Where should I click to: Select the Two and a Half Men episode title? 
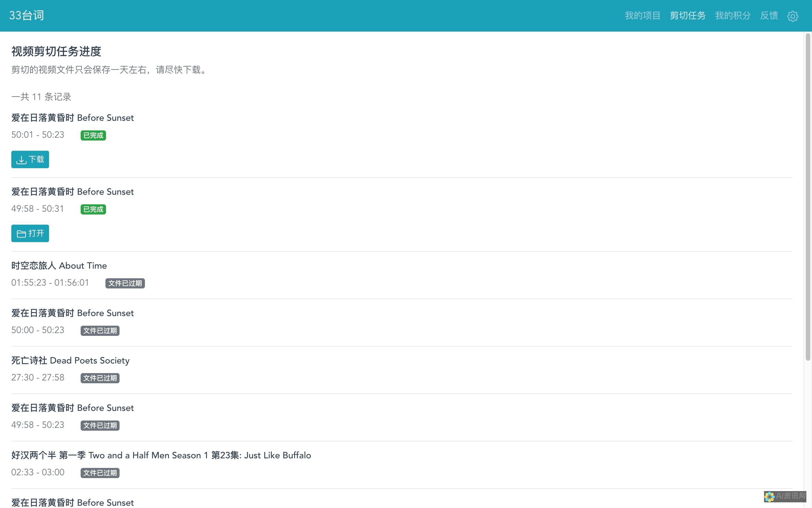point(161,455)
